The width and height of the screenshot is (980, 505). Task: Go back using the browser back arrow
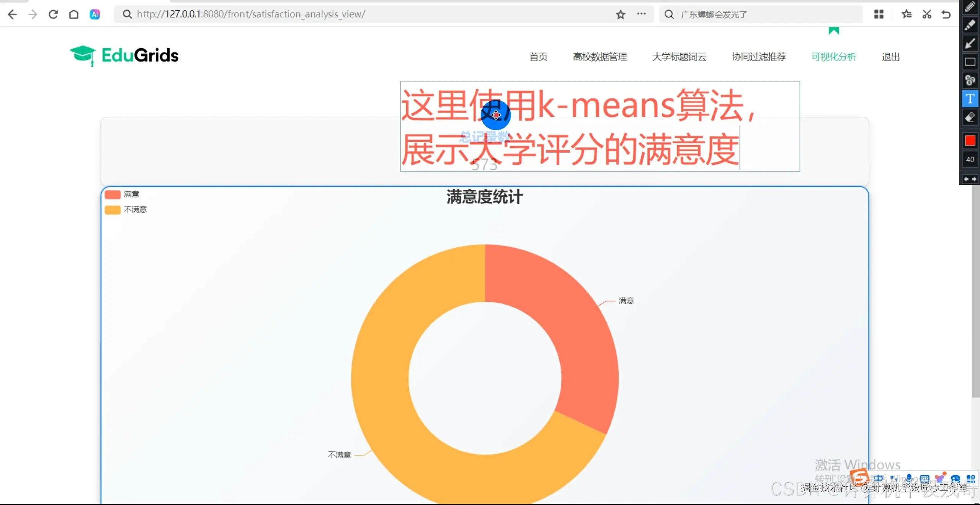pyautogui.click(x=12, y=15)
